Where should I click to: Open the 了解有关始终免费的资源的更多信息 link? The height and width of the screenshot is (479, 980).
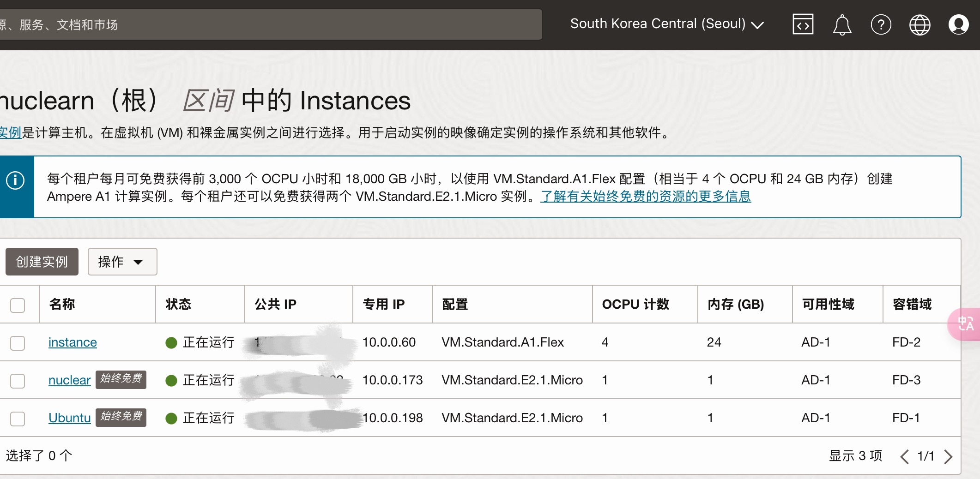(646, 197)
